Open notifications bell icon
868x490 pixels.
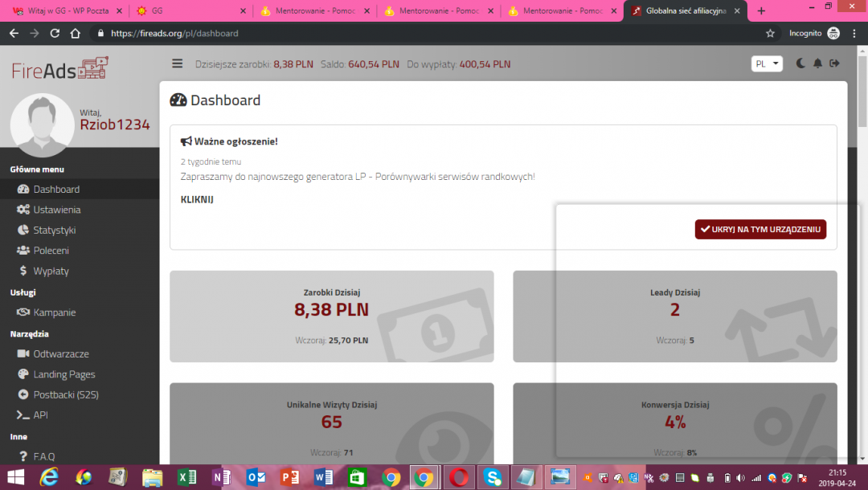coord(818,64)
